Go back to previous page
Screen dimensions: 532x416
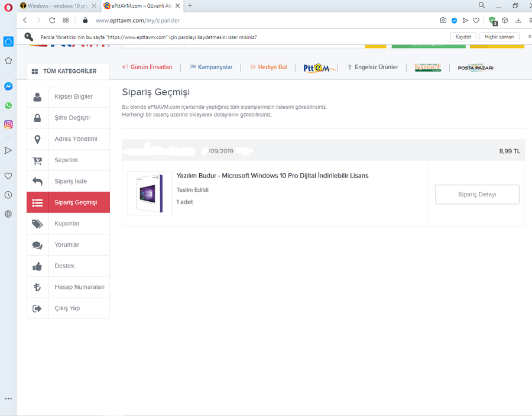point(25,20)
